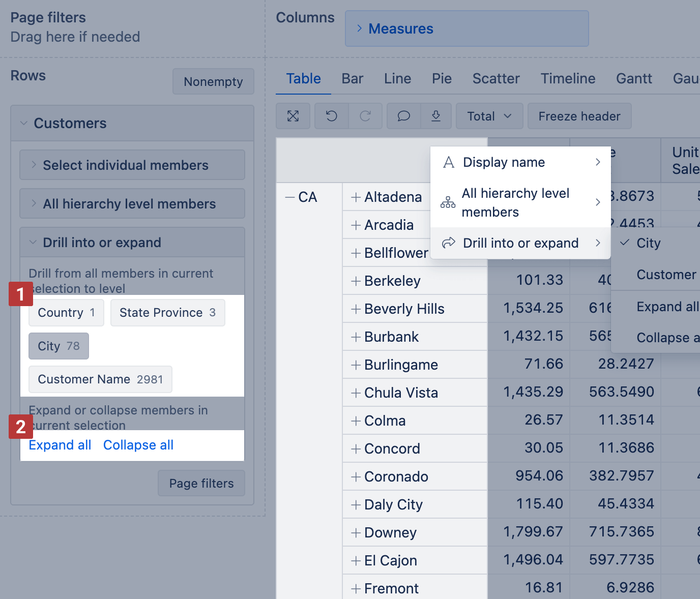The width and height of the screenshot is (700, 599).
Task: Click the State Province level button
Action: pos(167,313)
